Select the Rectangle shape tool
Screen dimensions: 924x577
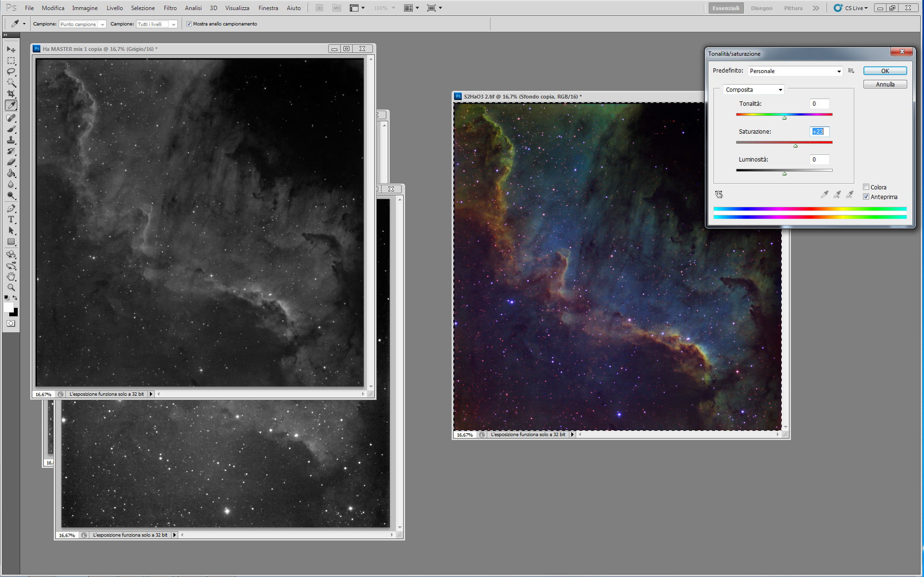pyautogui.click(x=11, y=241)
